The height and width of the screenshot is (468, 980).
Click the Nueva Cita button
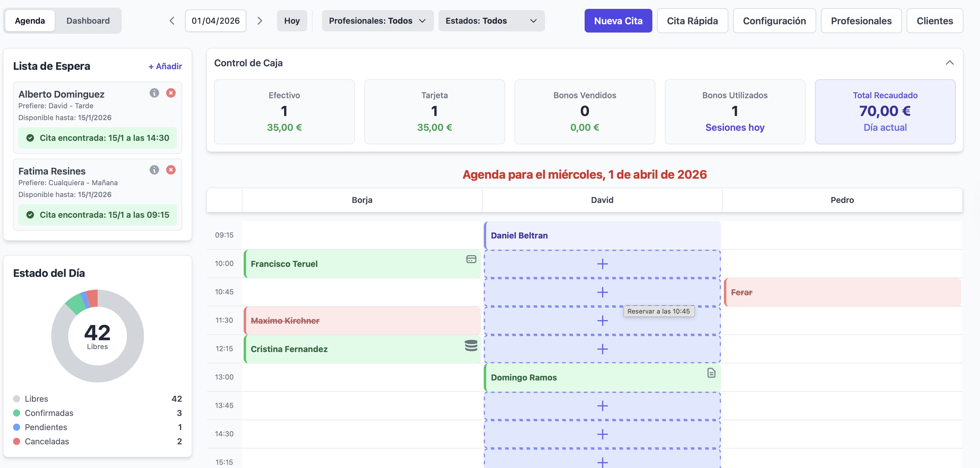(618, 20)
